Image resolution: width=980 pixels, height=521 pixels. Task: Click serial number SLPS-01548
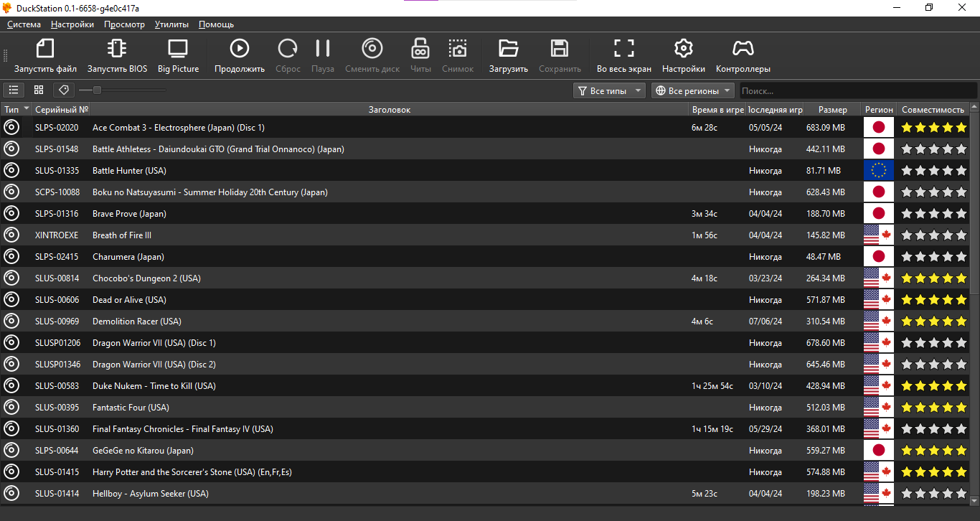coord(57,149)
